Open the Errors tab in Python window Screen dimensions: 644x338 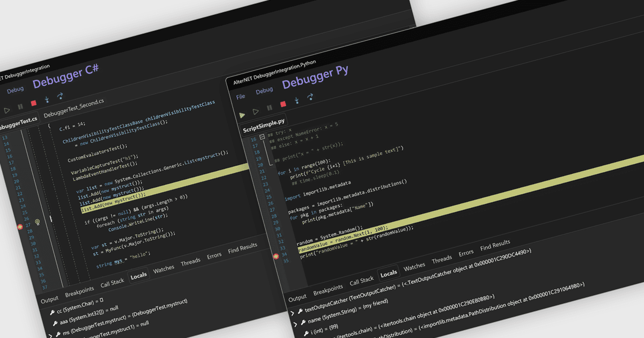coord(466,253)
